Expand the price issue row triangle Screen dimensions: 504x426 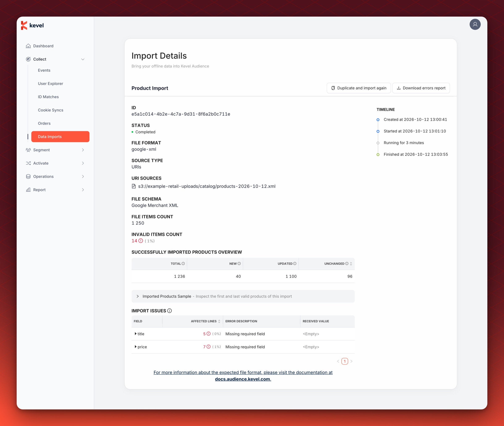(135, 347)
